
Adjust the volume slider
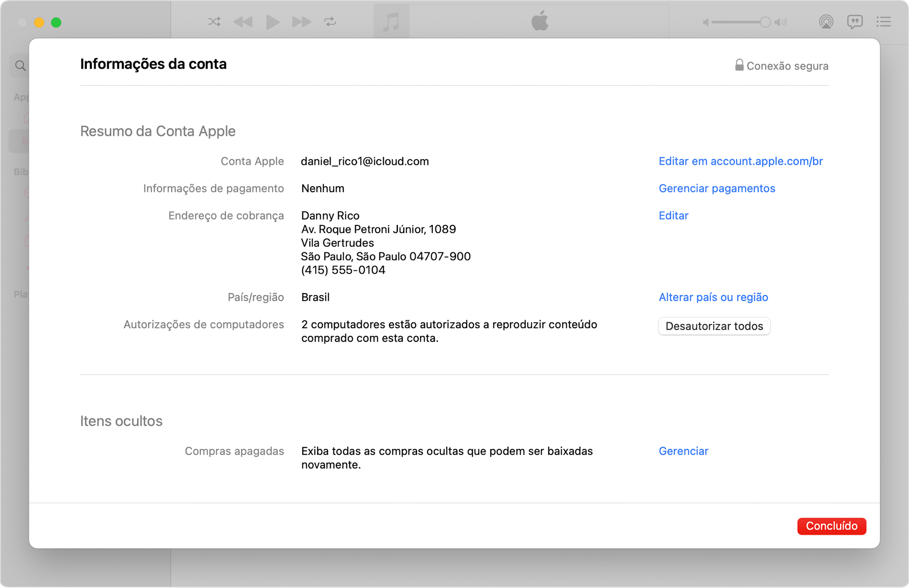click(x=741, y=22)
